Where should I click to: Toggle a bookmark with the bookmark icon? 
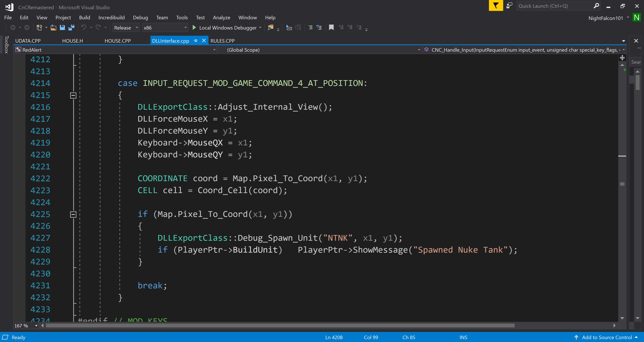click(x=331, y=28)
